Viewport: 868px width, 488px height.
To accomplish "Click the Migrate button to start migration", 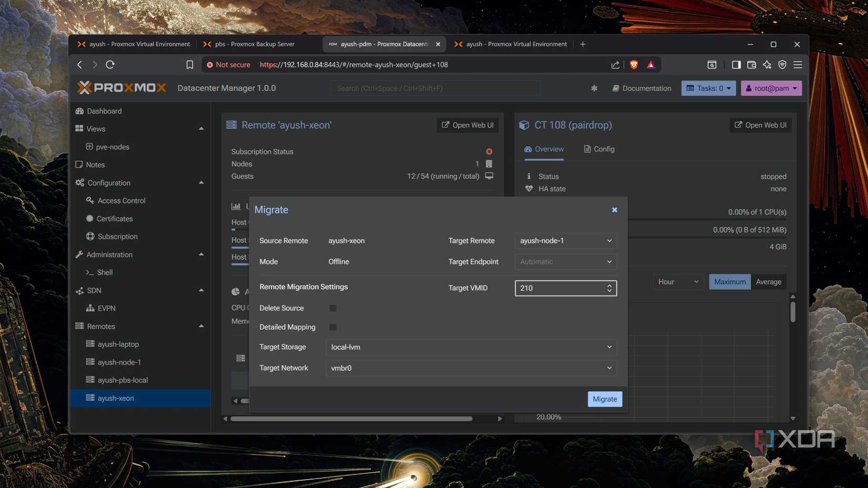I will click(604, 399).
